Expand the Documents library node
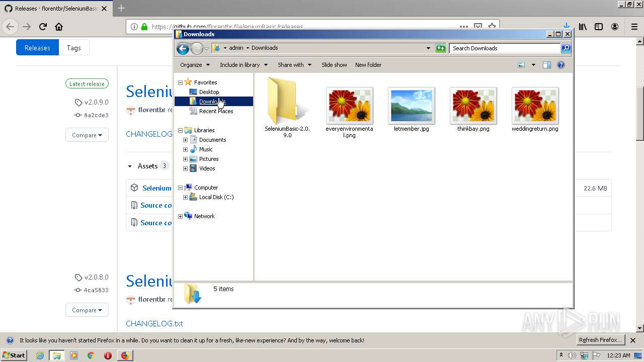 [185, 140]
